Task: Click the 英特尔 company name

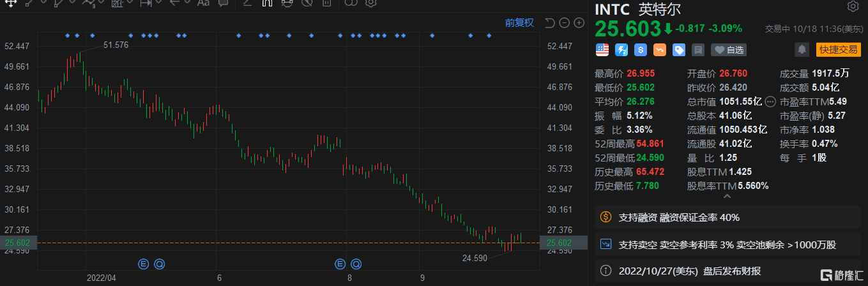Action: [x=659, y=10]
